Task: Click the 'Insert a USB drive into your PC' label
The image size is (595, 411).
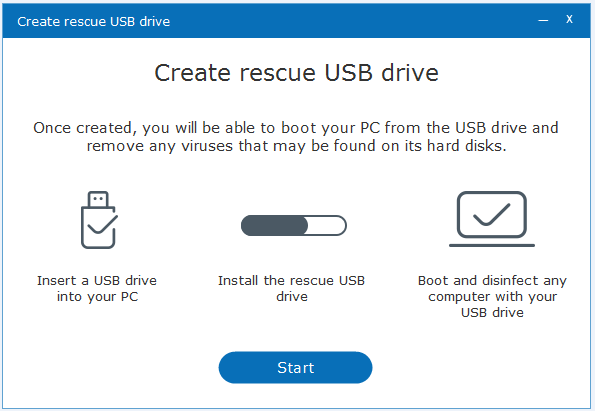Action: pos(97,288)
